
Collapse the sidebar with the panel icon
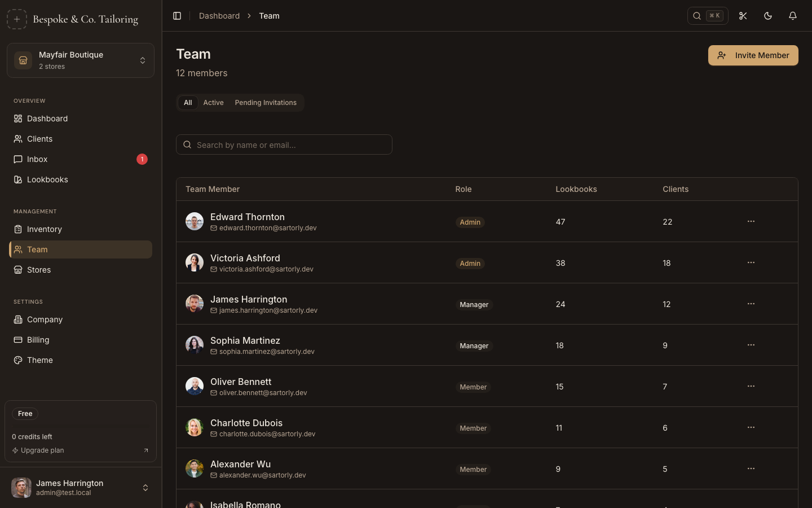[x=177, y=16]
